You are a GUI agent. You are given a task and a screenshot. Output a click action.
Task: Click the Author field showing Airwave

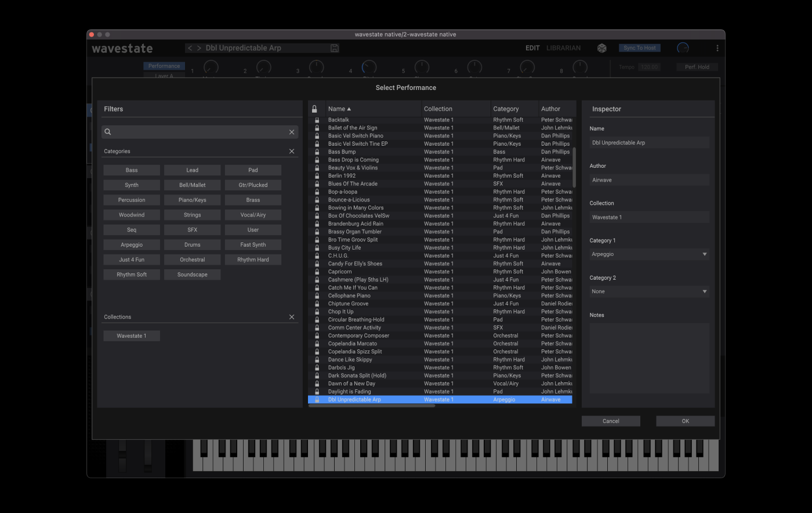[649, 180]
